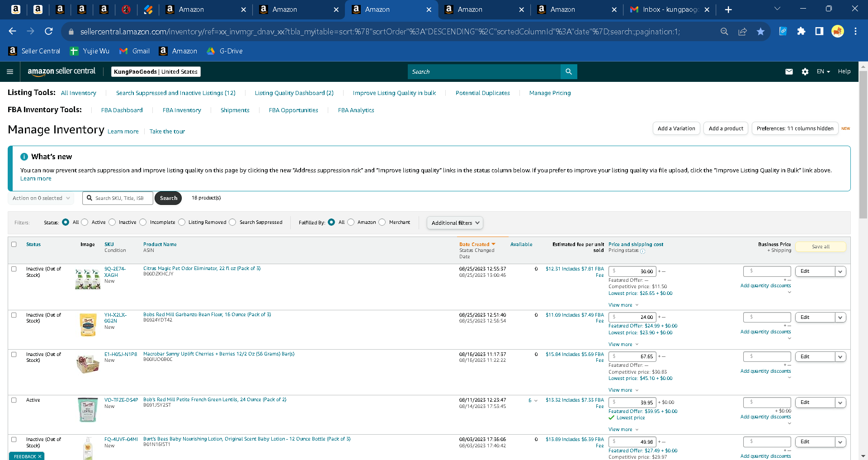The width and height of the screenshot is (868, 460).
Task: Click the site lock icon in address bar
Action: click(71, 32)
